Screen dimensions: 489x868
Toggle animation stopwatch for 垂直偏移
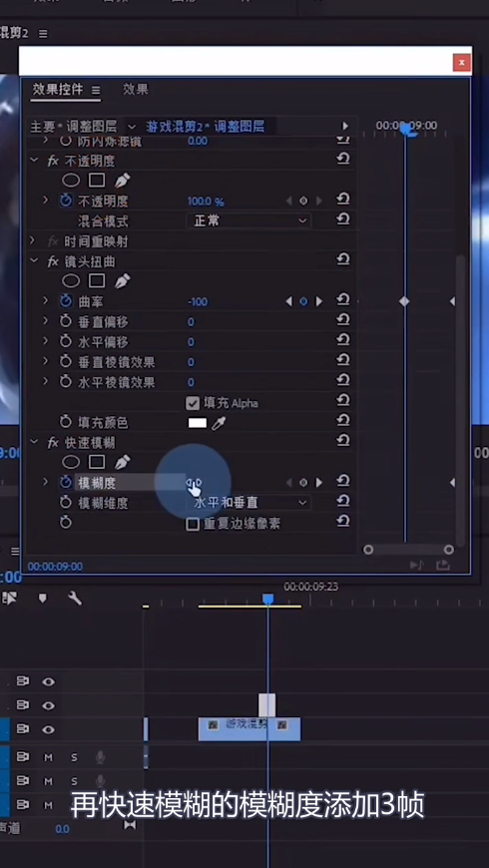[x=66, y=321]
